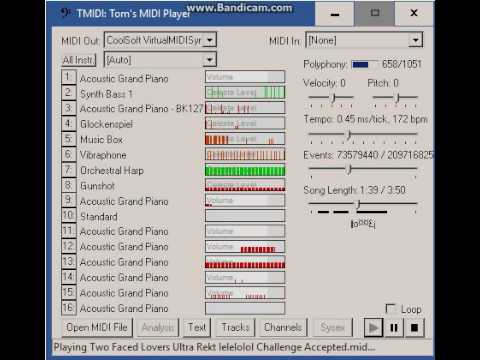Viewport: 480px width, 360px height.
Task: Select the Synth Bass 1 instrument label
Action: tap(106, 94)
